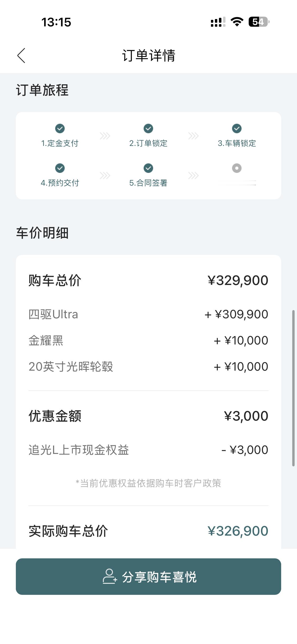
Task: Tap the checkmark above 预约交付
Action: [x=60, y=168]
